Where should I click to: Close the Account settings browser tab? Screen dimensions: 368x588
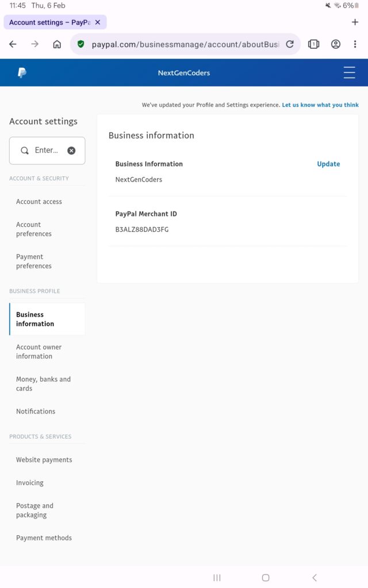tap(98, 22)
